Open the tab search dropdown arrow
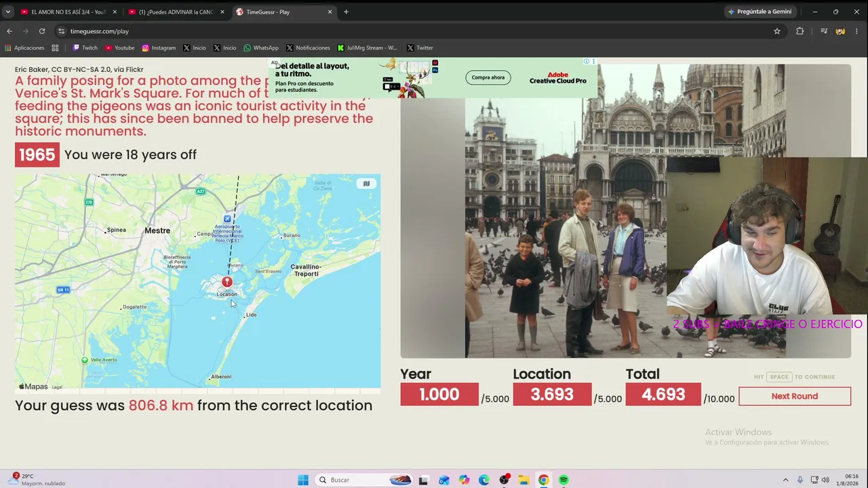 (8, 12)
